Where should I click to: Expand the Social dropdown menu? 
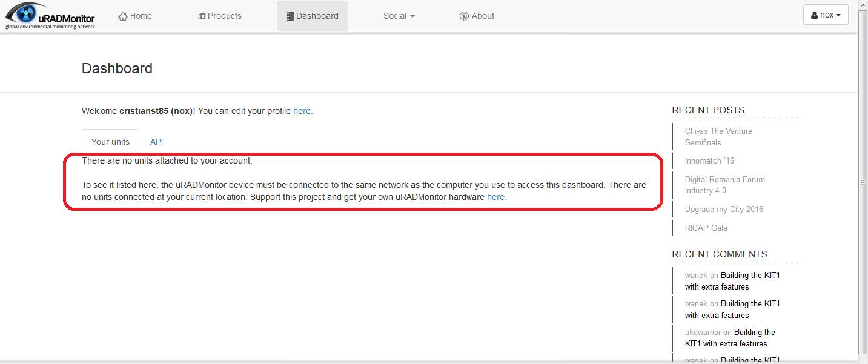click(399, 16)
